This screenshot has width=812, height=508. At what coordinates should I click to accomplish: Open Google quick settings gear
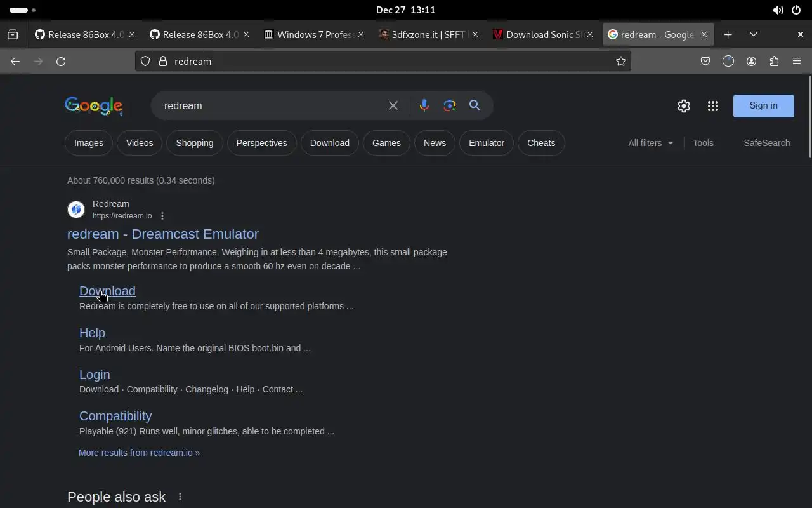[683, 106]
